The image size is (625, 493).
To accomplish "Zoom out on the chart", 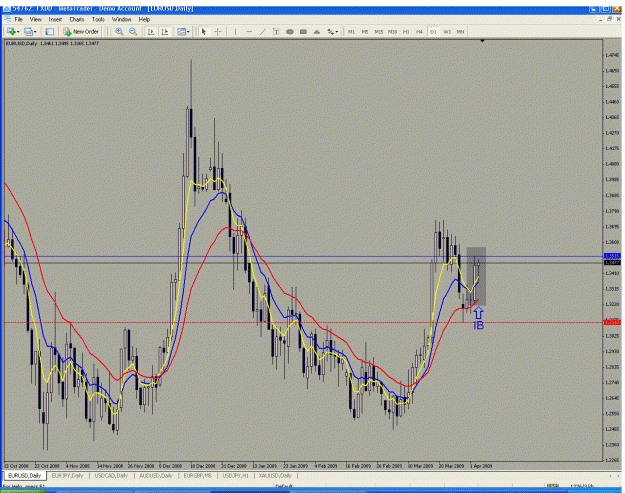I will (133, 32).
